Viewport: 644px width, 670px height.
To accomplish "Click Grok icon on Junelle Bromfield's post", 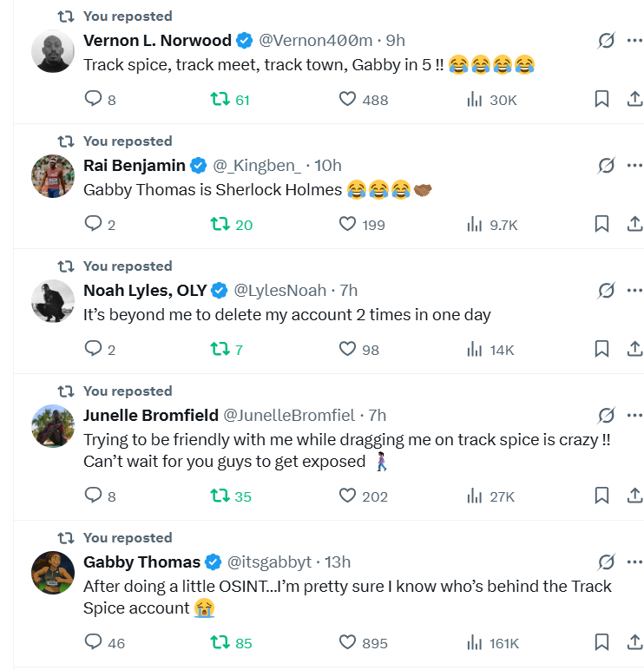I will pos(607,416).
